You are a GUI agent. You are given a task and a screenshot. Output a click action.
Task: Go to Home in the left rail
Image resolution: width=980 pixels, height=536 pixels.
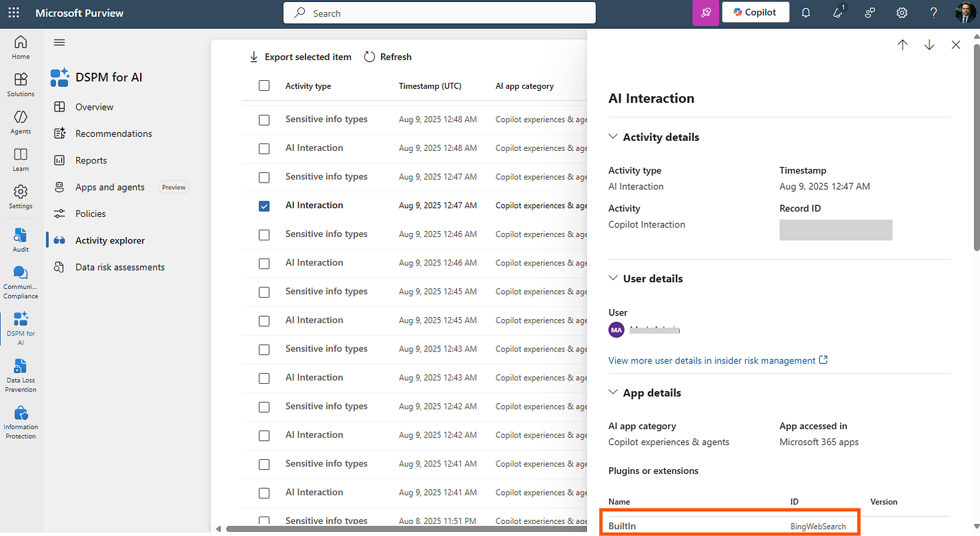(21, 47)
